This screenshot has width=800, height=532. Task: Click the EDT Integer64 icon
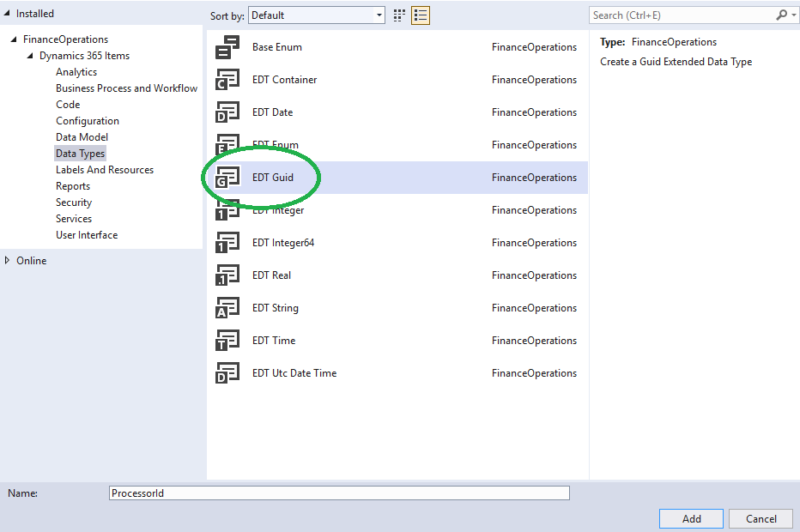[227, 243]
